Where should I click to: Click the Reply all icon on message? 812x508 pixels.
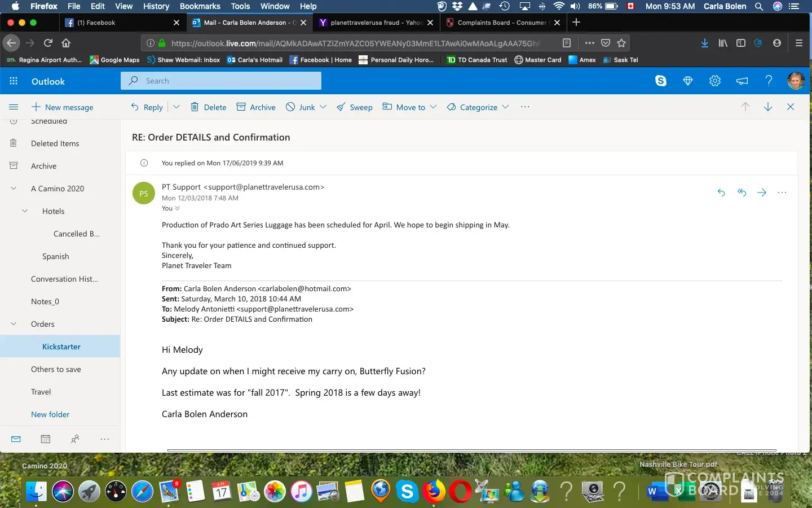pos(742,192)
